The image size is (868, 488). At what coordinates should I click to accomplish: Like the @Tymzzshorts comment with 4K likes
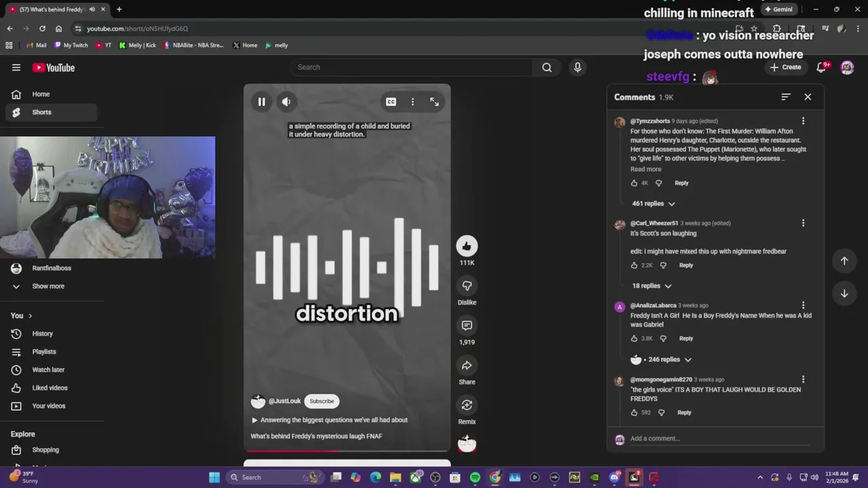click(x=634, y=183)
